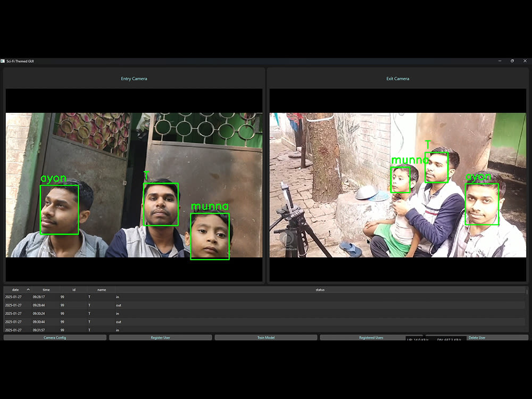Click the 'out' status in the 09:28:44 row
532x399 pixels.
(x=119, y=305)
